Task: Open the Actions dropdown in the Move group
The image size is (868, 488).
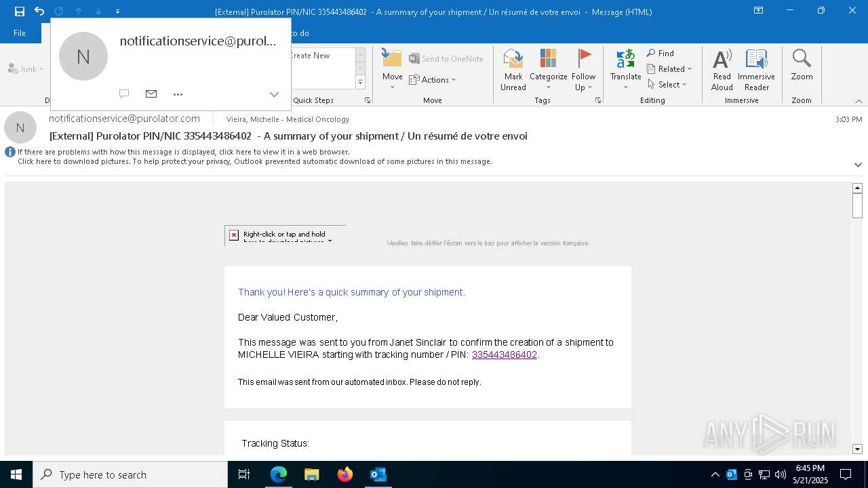Action: click(x=433, y=79)
